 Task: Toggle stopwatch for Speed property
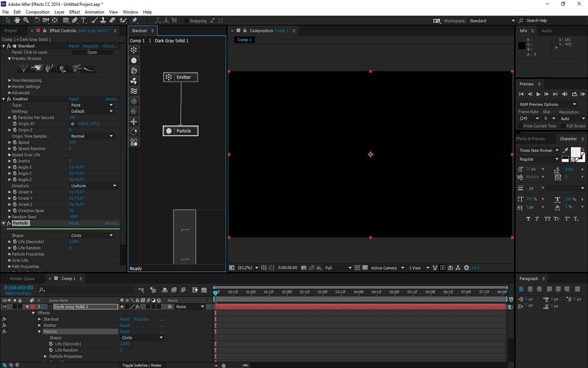(x=15, y=142)
